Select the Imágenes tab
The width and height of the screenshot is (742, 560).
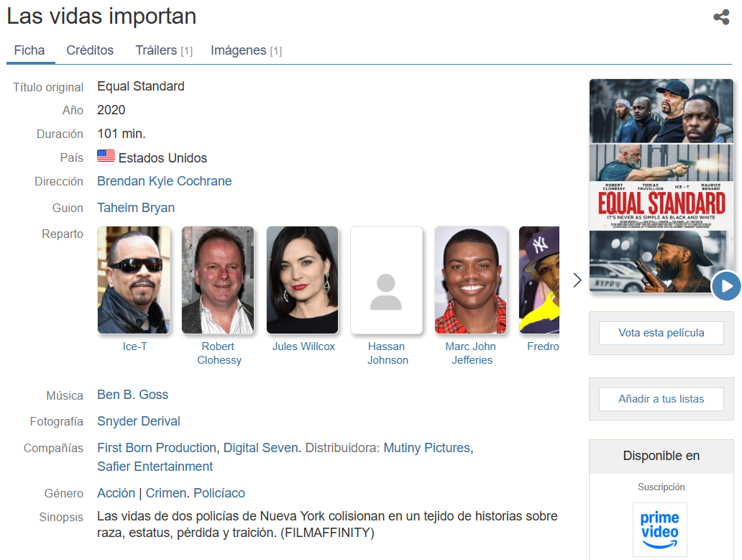pos(245,50)
